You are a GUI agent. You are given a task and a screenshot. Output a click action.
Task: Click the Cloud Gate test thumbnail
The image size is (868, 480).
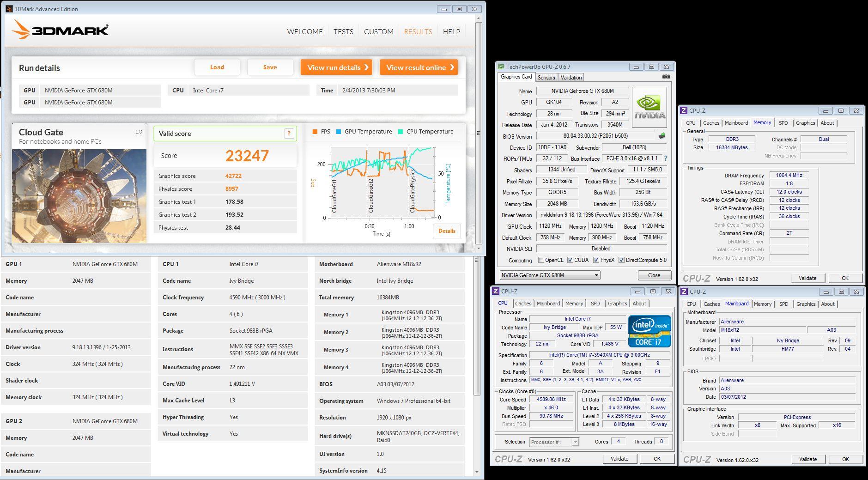pyautogui.click(x=79, y=195)
